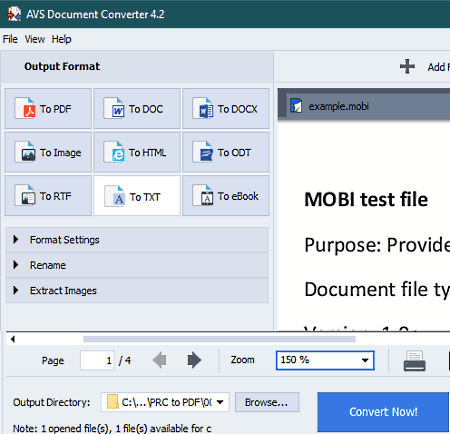Click the horizontal scrollbar thumb
This screenshot has width=450, height=434.
click(219, 339)
